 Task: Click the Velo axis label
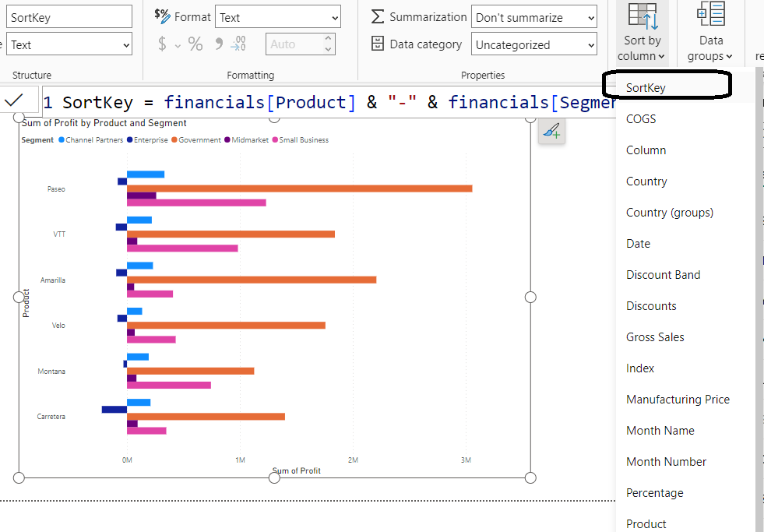coord(58,326)
